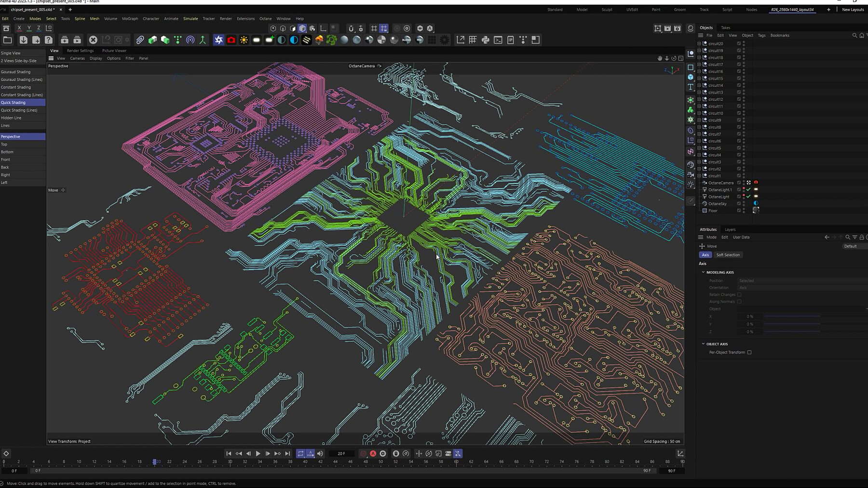Click the timeline window icon at far right
This screenshot has width=868, height=488.
(680, 453)
